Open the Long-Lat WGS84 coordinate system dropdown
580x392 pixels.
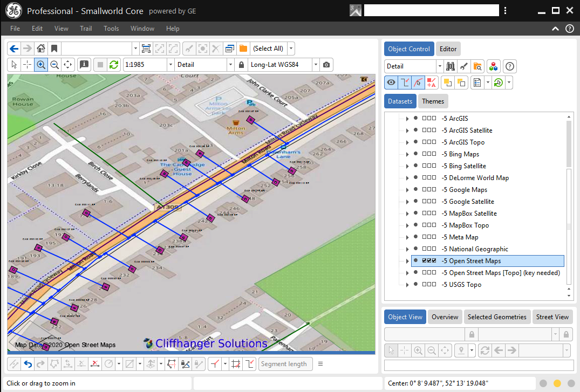316,65
